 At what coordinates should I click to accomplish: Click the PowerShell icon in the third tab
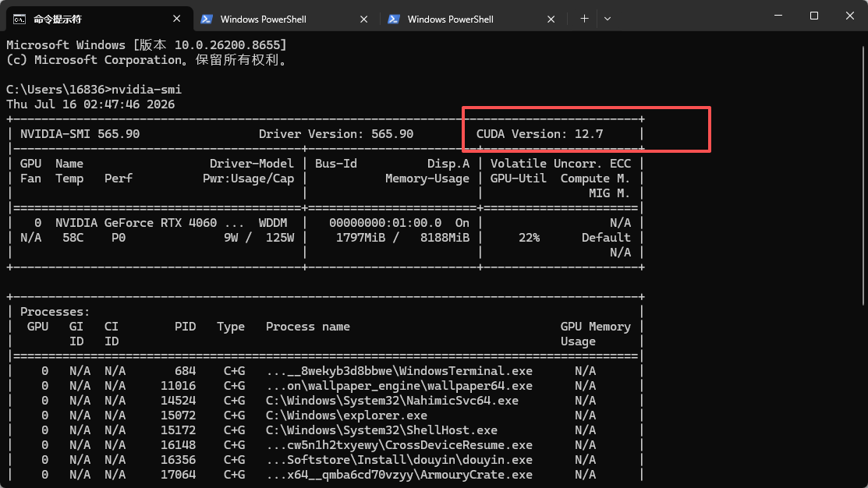pos(394,19)
